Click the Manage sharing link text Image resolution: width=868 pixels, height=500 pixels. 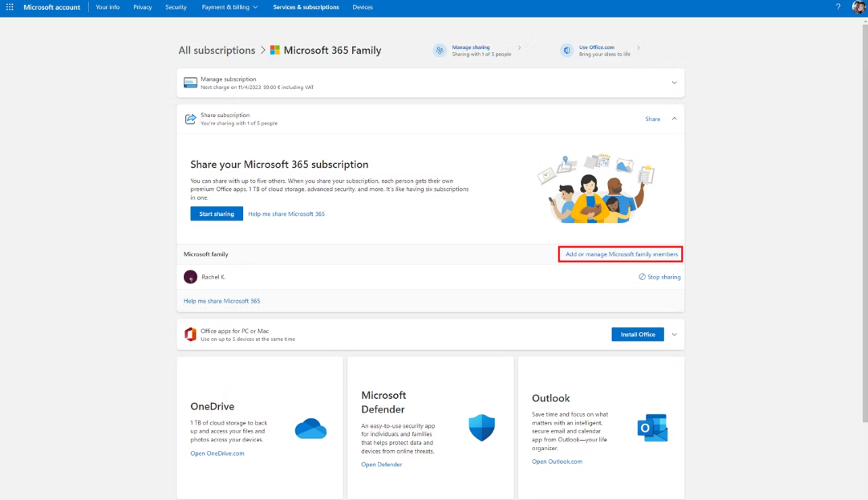(x=471, y=47)
